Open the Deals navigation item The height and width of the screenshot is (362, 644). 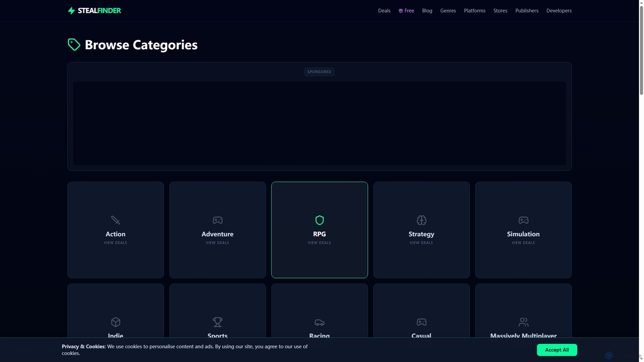[384, 11]
